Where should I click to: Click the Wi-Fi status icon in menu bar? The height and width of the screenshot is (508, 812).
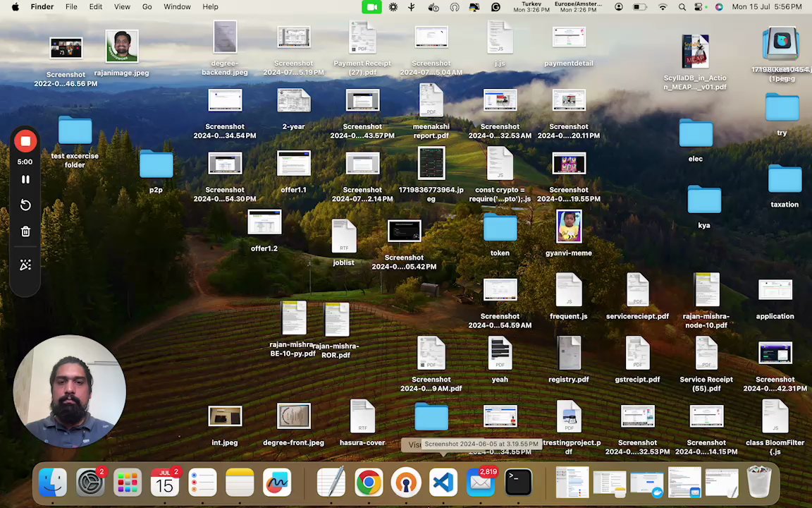pyautogui.click(x=662, y=7)
